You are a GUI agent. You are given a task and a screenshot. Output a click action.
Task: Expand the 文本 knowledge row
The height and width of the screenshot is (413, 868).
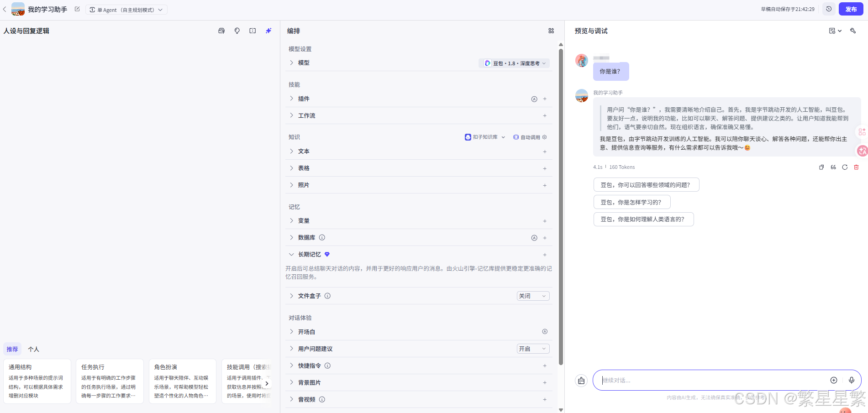(x=291, y=151)
